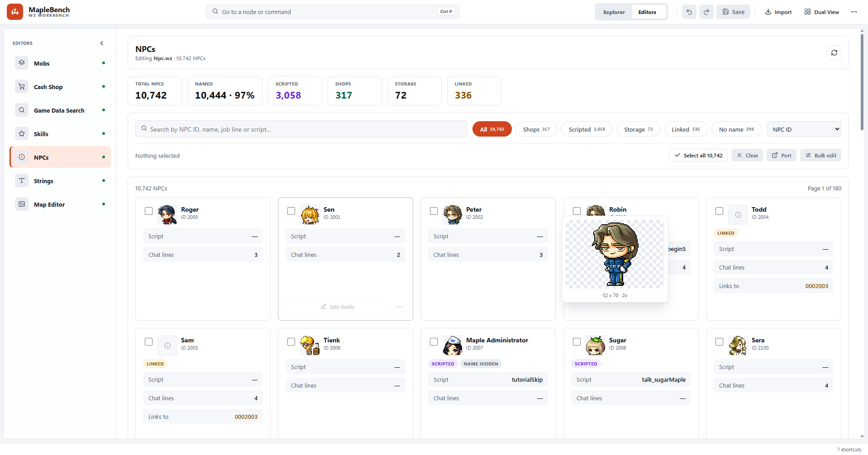The height and width of the screenshot is (455, 868).
Task: Click the Strings text icon
Action: [x=22, y=180]
